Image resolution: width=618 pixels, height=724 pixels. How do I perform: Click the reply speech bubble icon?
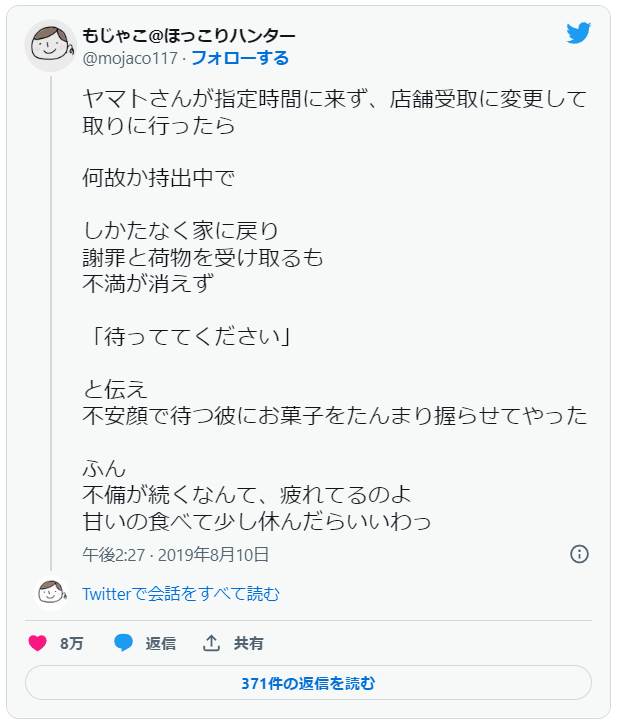[123, 643]
